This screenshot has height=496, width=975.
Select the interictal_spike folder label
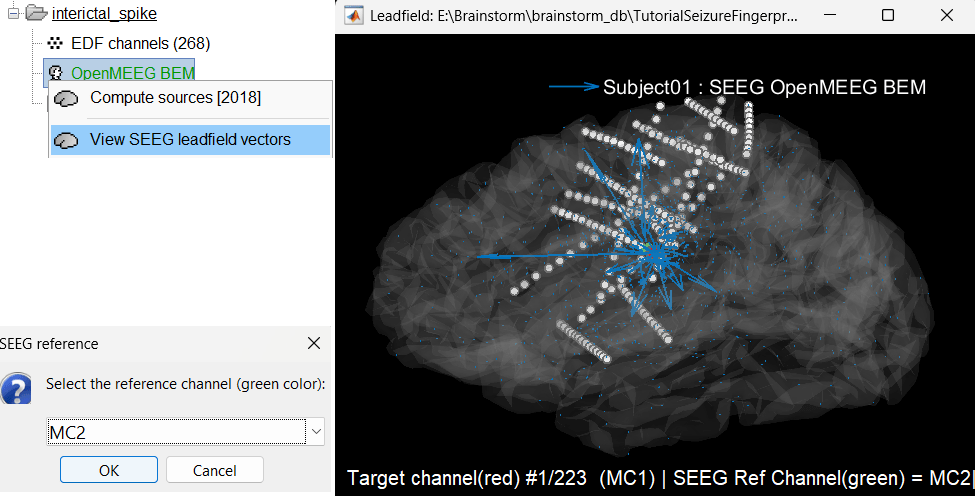(104, 14)
